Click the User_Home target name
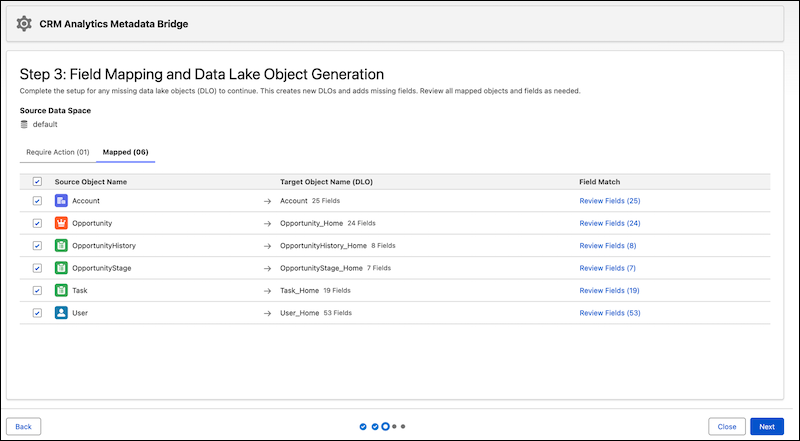Image resolution: width=800 pixels, height=441 pixels. pos(299,313)
